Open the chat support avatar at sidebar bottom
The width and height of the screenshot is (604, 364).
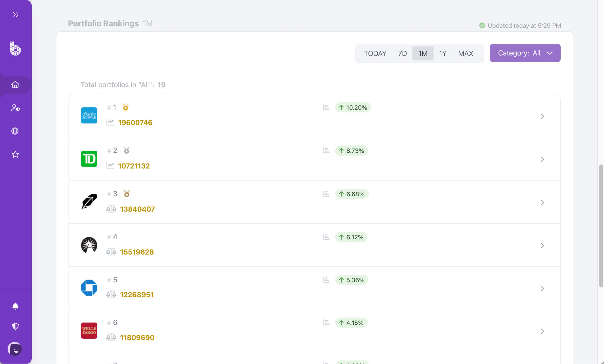15,349
